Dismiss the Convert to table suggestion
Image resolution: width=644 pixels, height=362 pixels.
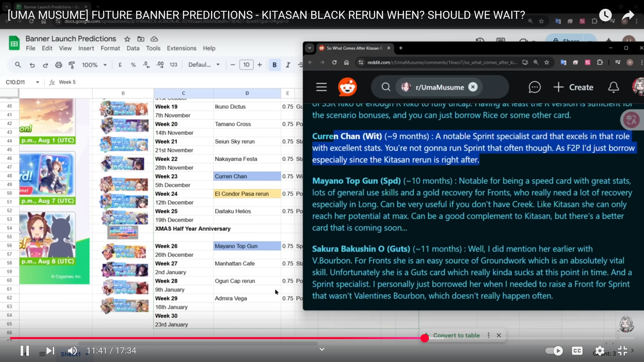499,335
